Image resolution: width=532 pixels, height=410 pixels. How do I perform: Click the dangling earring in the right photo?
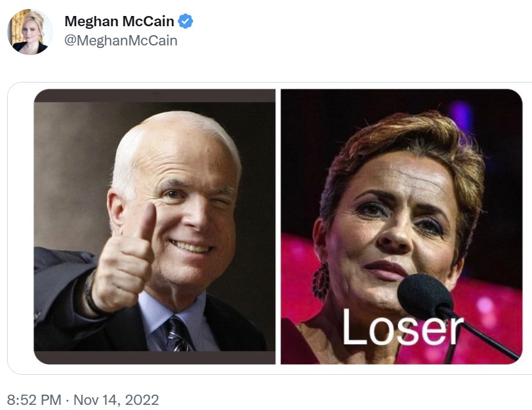321,281
